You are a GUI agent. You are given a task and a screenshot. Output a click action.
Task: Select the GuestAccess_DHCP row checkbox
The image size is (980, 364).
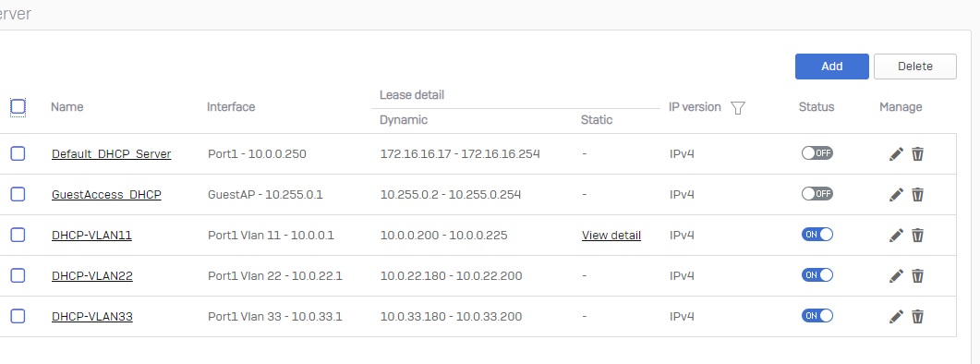click(x=18, y=195)
